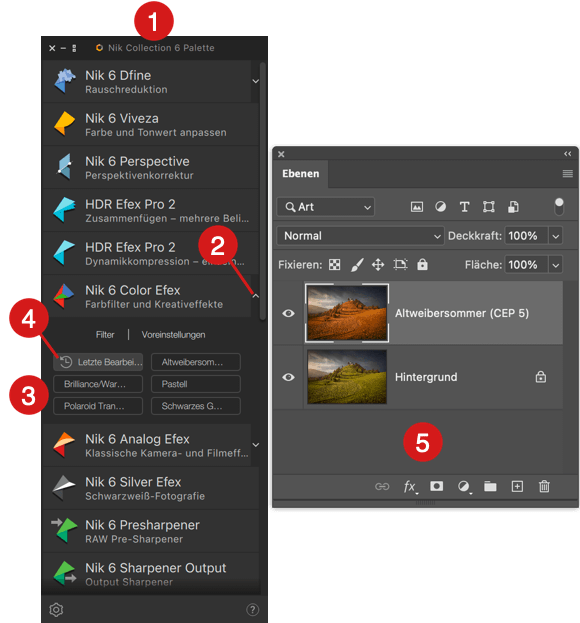Open Nik 6 Dfine noise reduction plugin
The width and height of the screenshot is (580, 623).
[x=146, y=81]
